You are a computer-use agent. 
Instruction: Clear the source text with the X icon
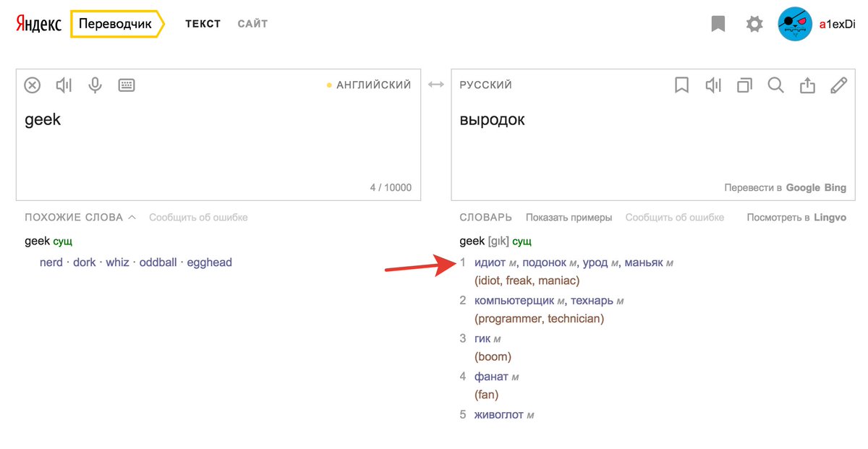tap(33, 85)
